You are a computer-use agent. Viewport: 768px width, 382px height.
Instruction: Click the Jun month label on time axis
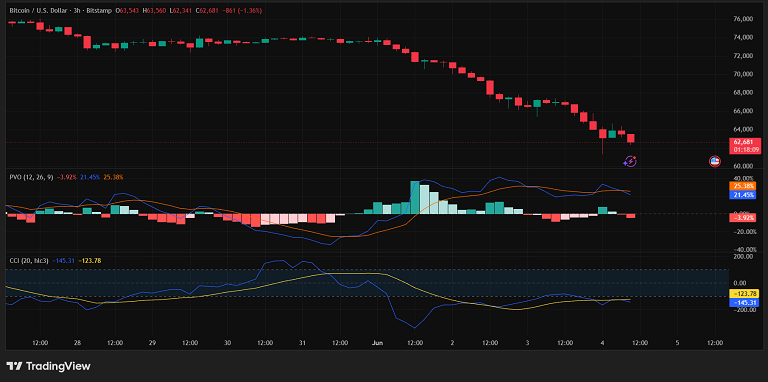coord(377,343)
